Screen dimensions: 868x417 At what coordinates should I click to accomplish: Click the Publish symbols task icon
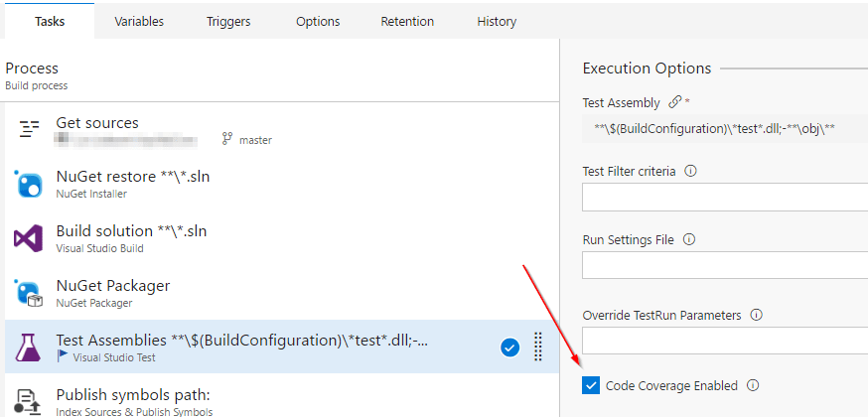(x=28, y=402)
